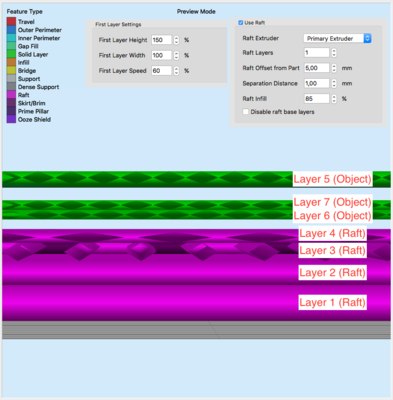This screenshot has height=400, width=393.
Task: Click the Raft Offset from Part label
Action: [x=271, y=68]
